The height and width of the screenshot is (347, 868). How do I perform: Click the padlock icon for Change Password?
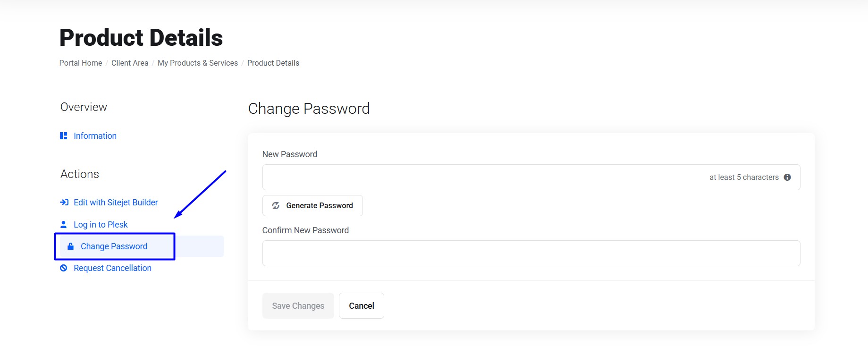click(x=70, y=246)
